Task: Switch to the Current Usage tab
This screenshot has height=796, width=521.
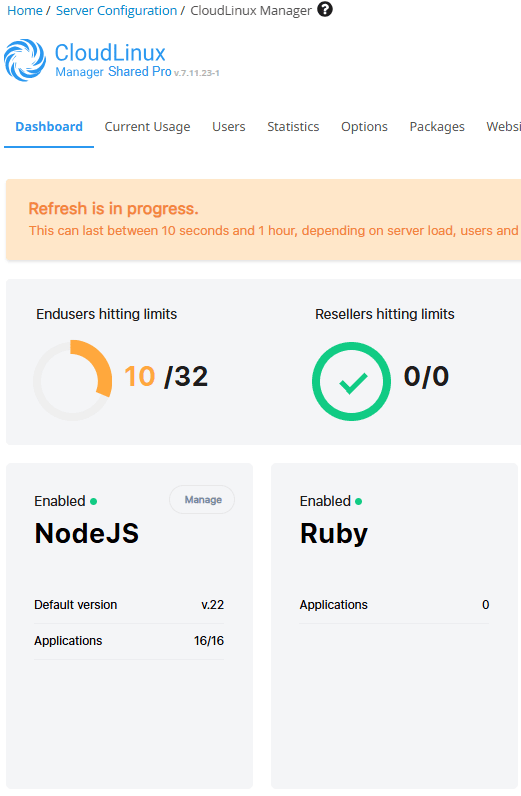Action: [x=147, y=126]
